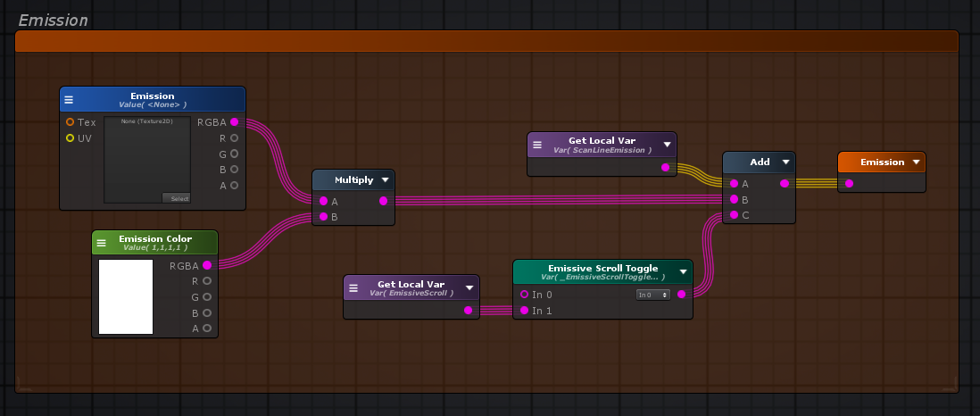Open the EmissiveScroll Get Local Var menu icon
980x416 pixels.
coord(353,288)
